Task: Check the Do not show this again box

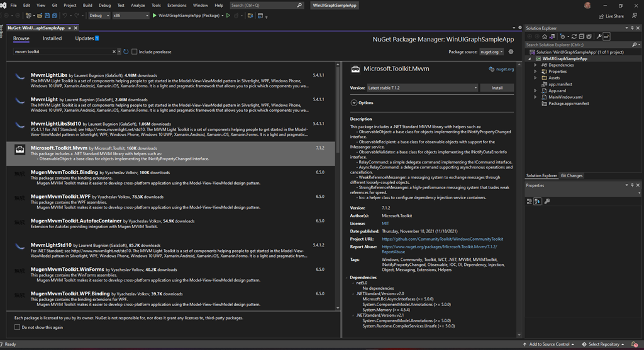Action: pyautogui.click(x=17, y=327)
